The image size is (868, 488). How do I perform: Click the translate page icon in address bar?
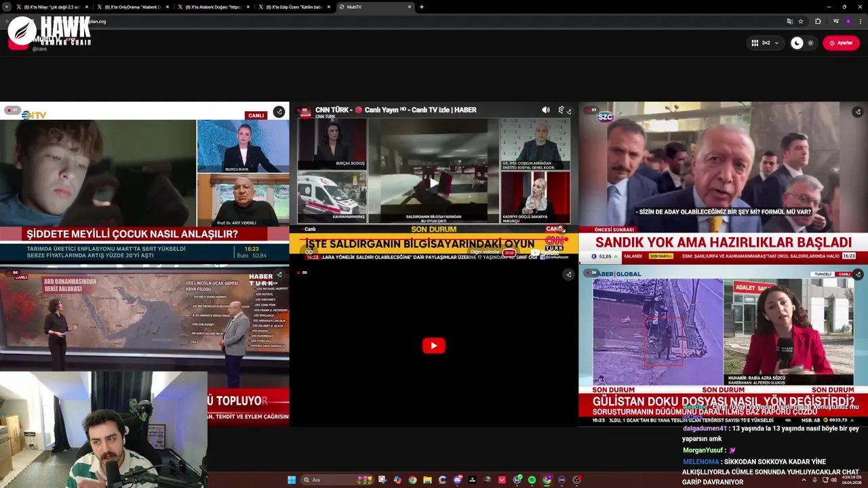point(789,21)
